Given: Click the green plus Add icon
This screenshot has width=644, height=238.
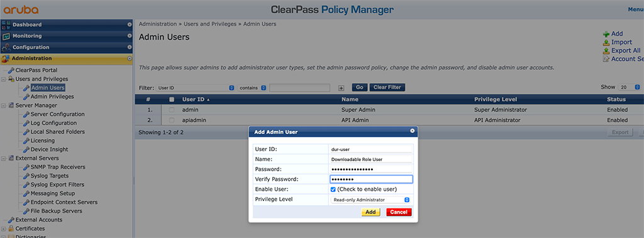Looking at the screenshot, I should click(x=606, y=34).
